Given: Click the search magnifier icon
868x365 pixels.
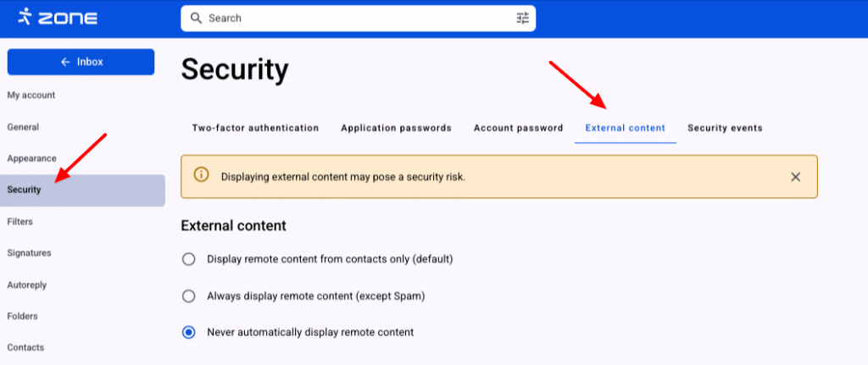Looking at the screenshot, I should point(196,18).
